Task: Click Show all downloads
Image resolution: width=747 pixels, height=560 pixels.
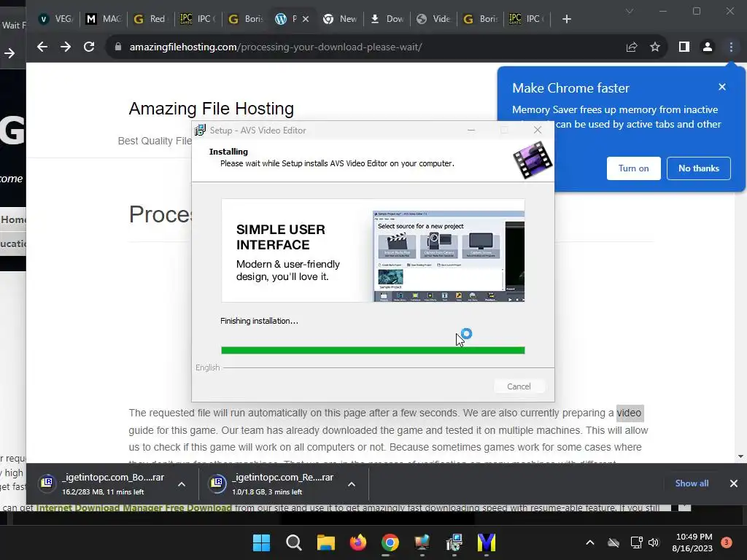Action: point(692,483)
